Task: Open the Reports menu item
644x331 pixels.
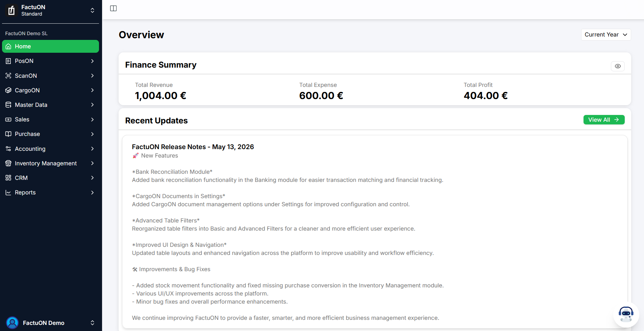Action: coord(50,192)
